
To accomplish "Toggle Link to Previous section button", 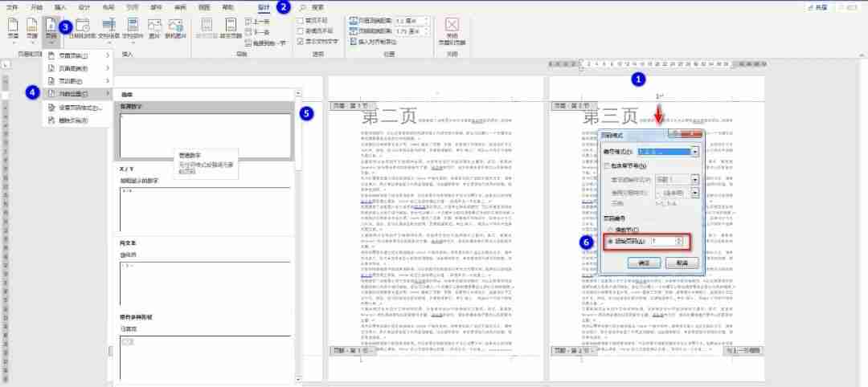I will click(266, 43).
